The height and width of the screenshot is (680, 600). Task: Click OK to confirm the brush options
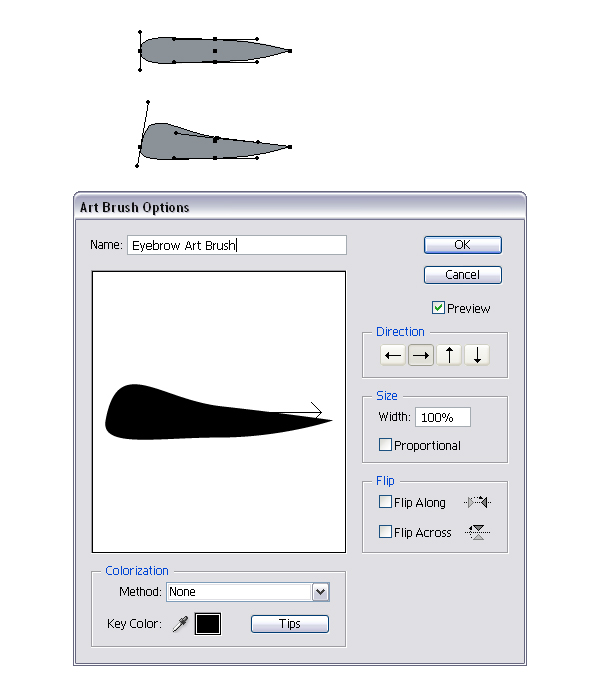462,245
